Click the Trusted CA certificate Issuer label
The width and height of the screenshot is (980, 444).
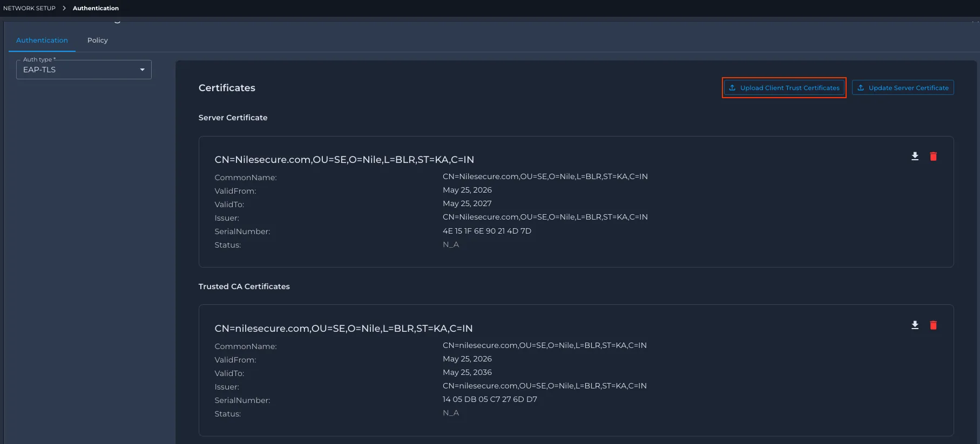(x=227, y=387)
